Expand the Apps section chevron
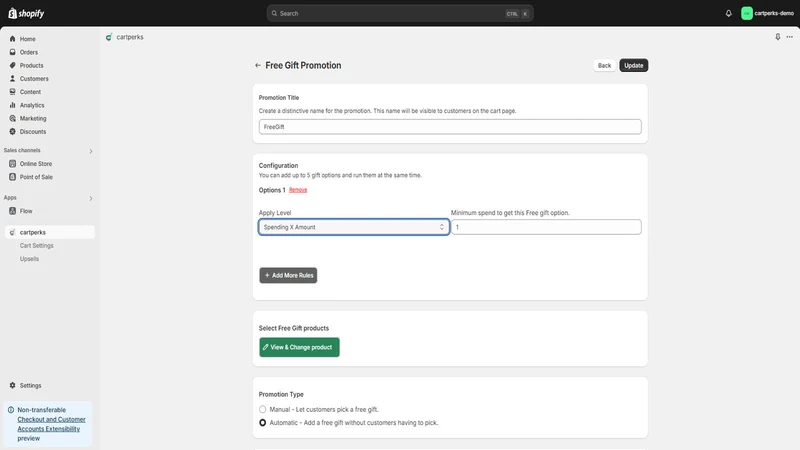800x450 pixels. [91, 198]
